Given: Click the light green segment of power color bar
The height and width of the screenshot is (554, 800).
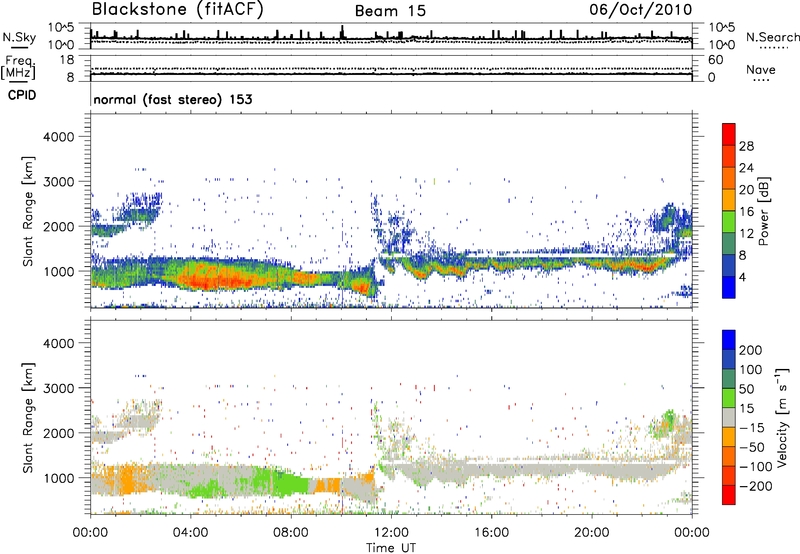Looking at the screenshot, I should tap(729, 221).
